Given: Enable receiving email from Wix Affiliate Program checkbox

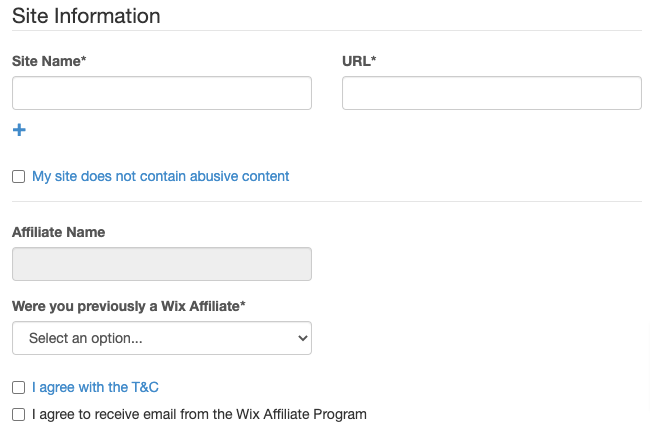Looking at the screenshot, I should pyautogui.click(x=19, y=414).
